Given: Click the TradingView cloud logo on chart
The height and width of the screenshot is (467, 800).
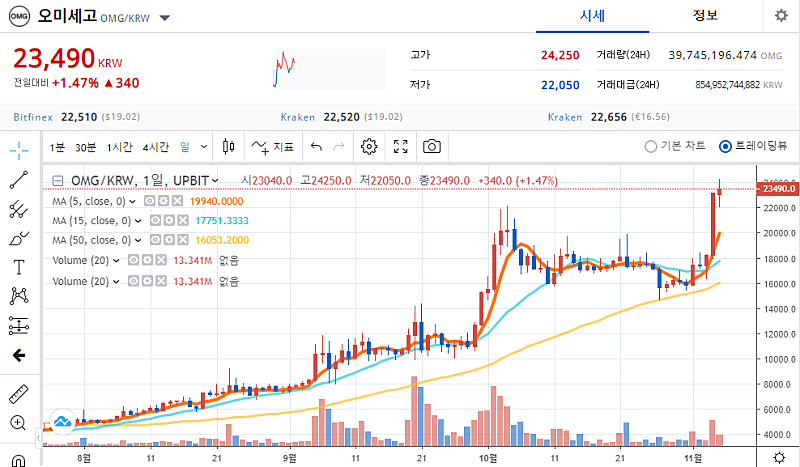Looking at the screenshot, I should [62, 422].
